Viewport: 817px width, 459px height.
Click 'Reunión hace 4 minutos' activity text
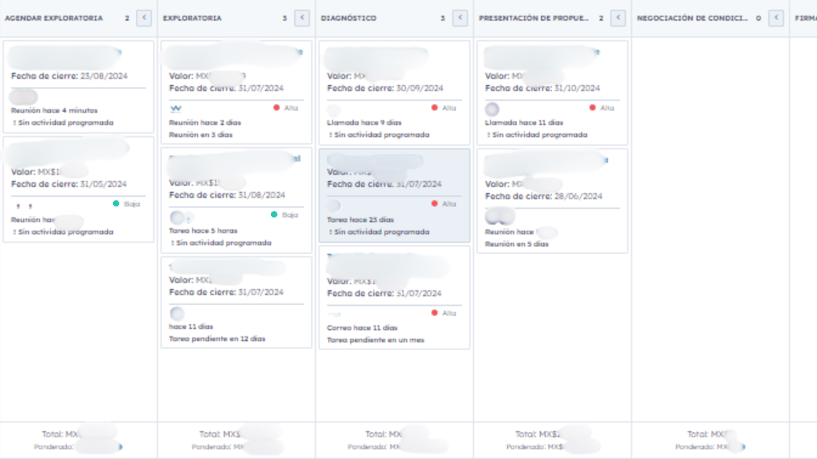(54, 110)
